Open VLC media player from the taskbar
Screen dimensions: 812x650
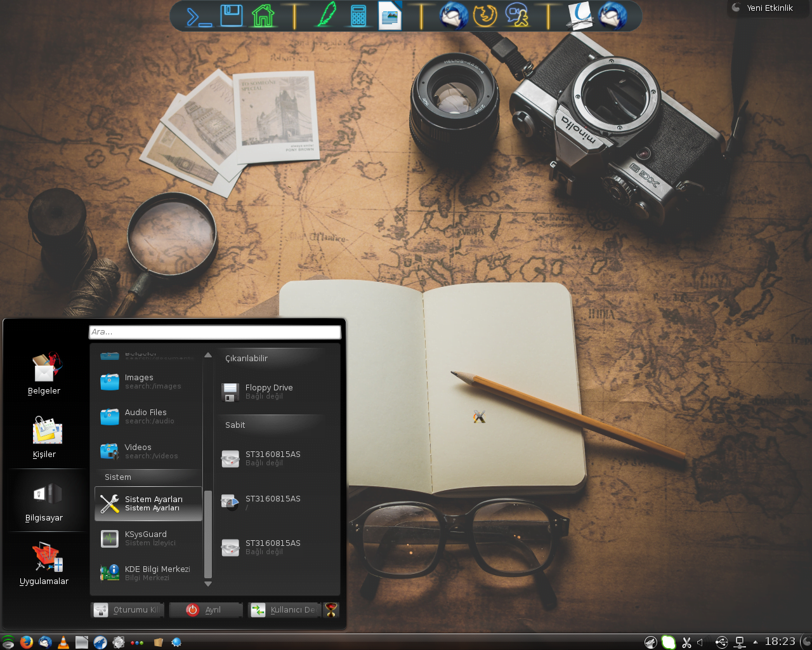pyautogui.click(x=63, y=642)
